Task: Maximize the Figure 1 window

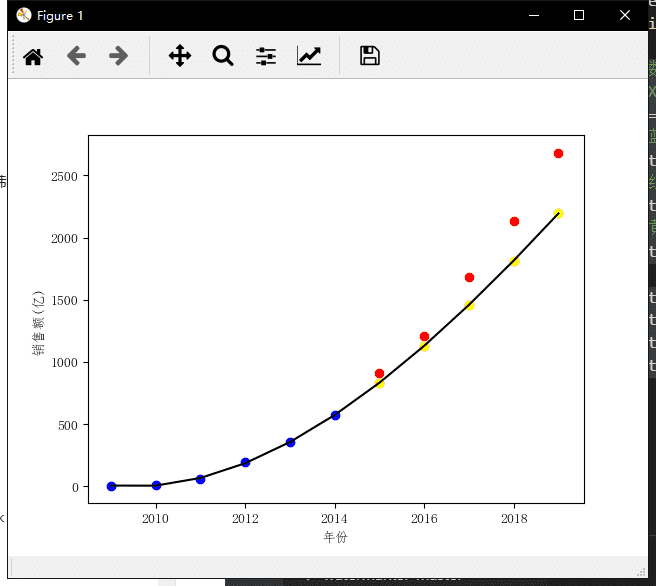Action: click(579, 15)
